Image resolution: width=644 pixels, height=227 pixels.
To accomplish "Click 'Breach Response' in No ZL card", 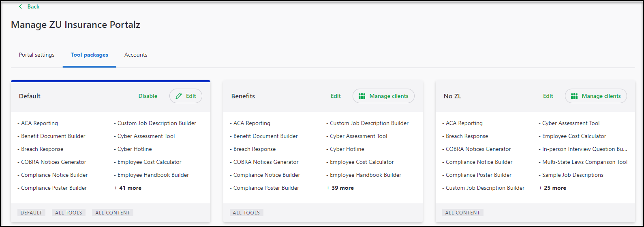I will pyautogui.click(x=467, y=136).
